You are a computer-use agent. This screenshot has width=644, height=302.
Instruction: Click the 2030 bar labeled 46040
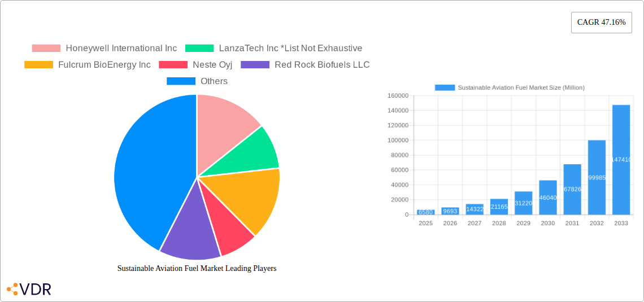click(x=548, y=198)
